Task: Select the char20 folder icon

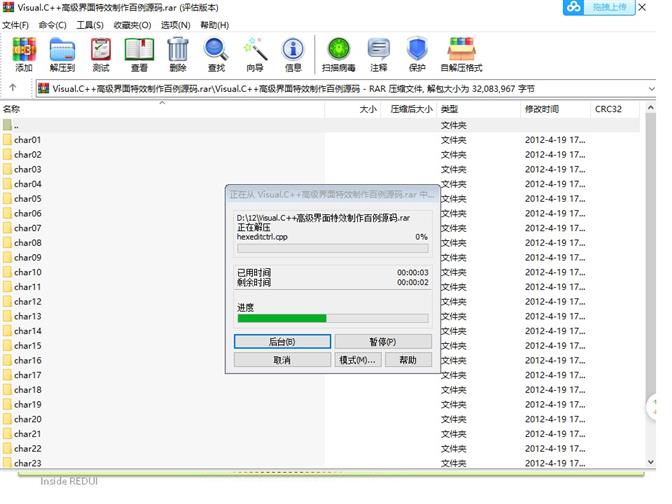Action: (x=7, y=419)
